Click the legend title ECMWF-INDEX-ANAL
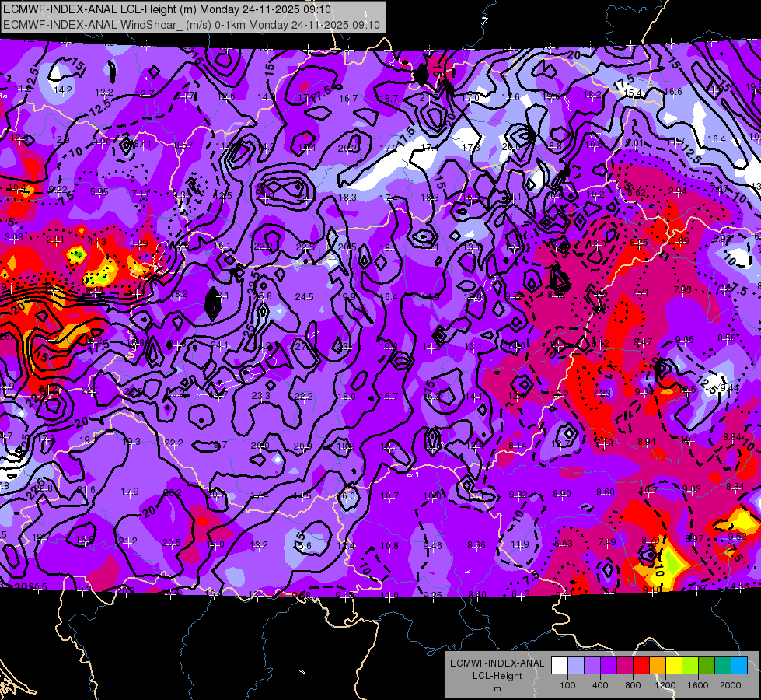The width and height of the screenshot is (761, 700). (497, 663)
